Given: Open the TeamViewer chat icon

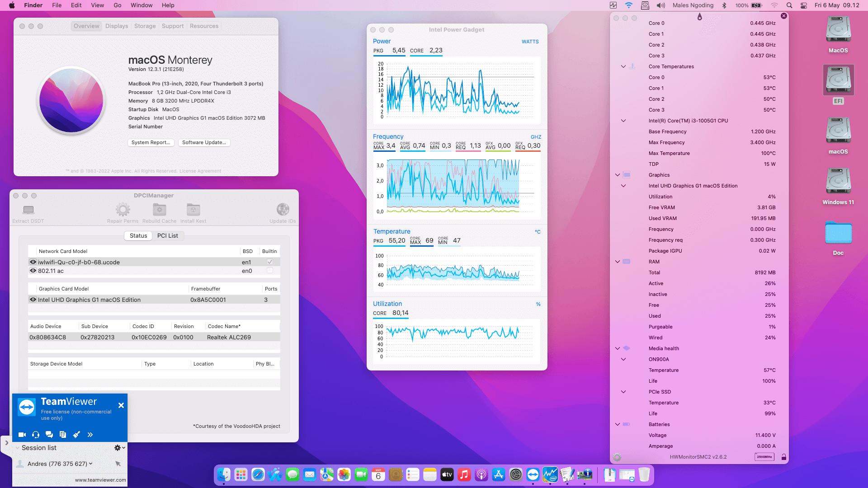Looking at the screenshot, I should point(49,434).
